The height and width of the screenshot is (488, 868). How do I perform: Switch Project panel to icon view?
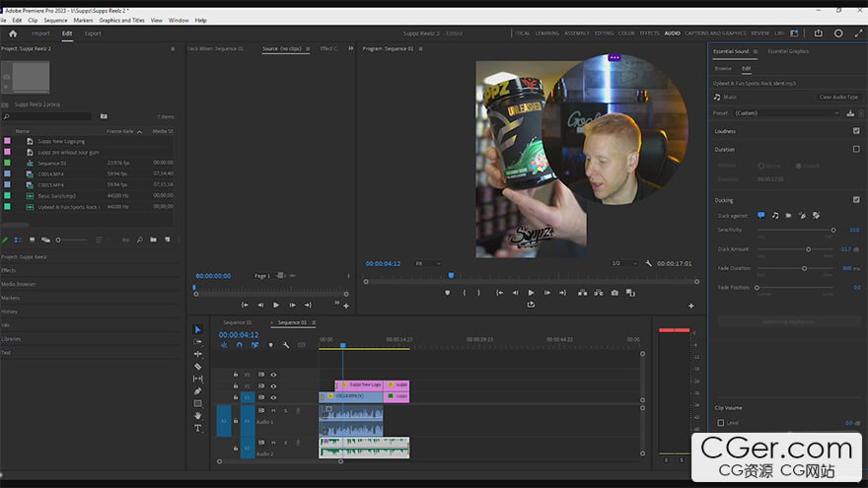click(33, 241)
